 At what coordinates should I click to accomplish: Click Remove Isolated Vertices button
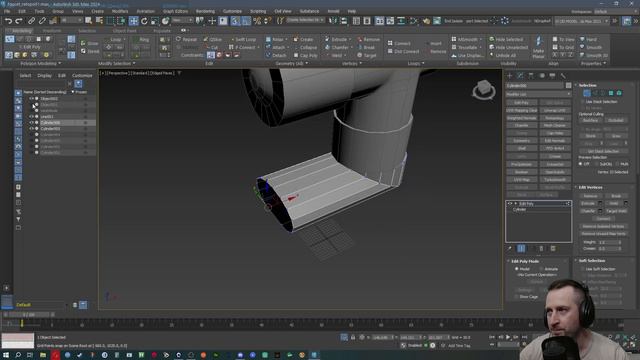coord(603,226)
